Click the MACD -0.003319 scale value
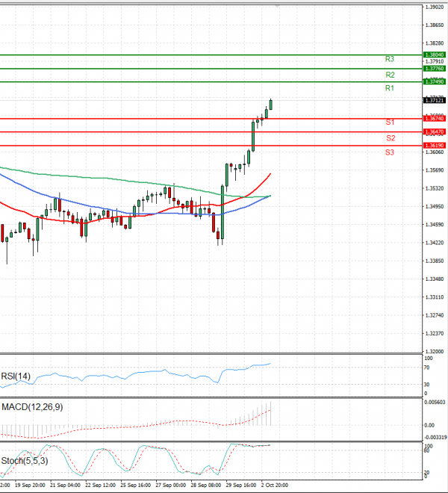Image resolution: width=448 pixels, height=493 pixels. pos(435,437)
